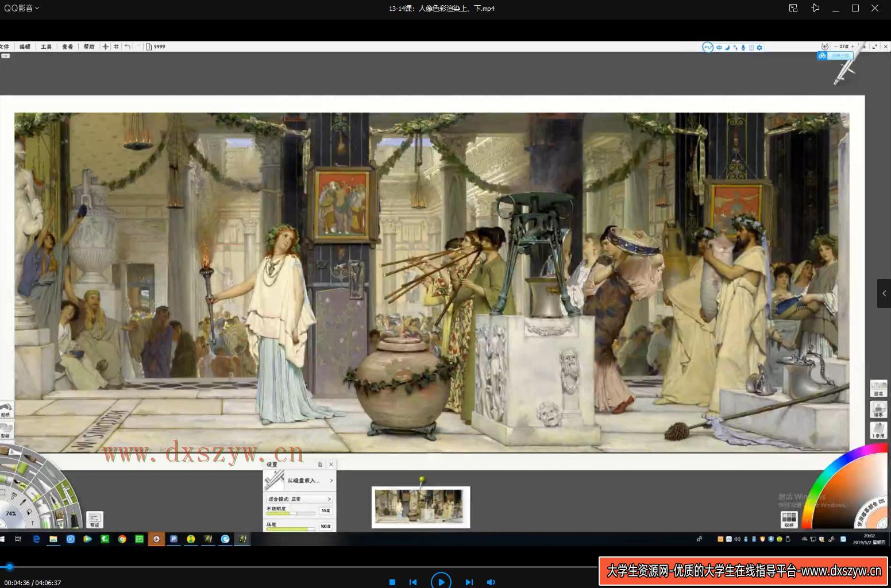Open the settings panel menu icon
The width and height of the screenshot is (891, 588).
pyautogui.click(x=320, y=465)
